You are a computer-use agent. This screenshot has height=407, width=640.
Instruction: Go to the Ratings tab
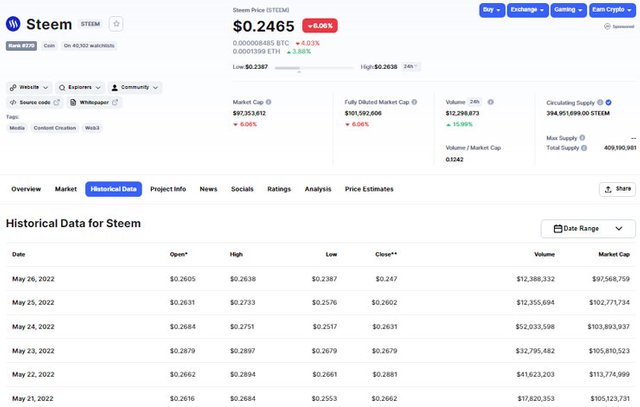pos(279,189)
